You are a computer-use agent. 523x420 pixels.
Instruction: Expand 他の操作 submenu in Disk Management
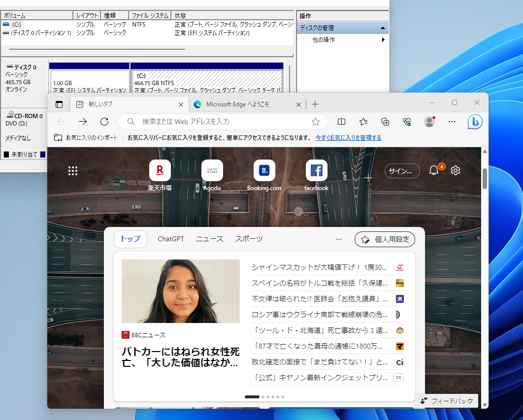[383, 40]
